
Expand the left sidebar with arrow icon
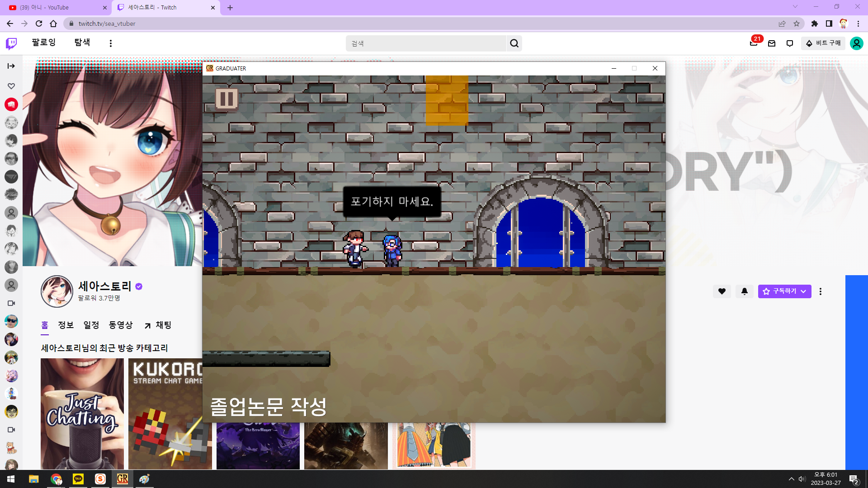click(x=11, y=66)
